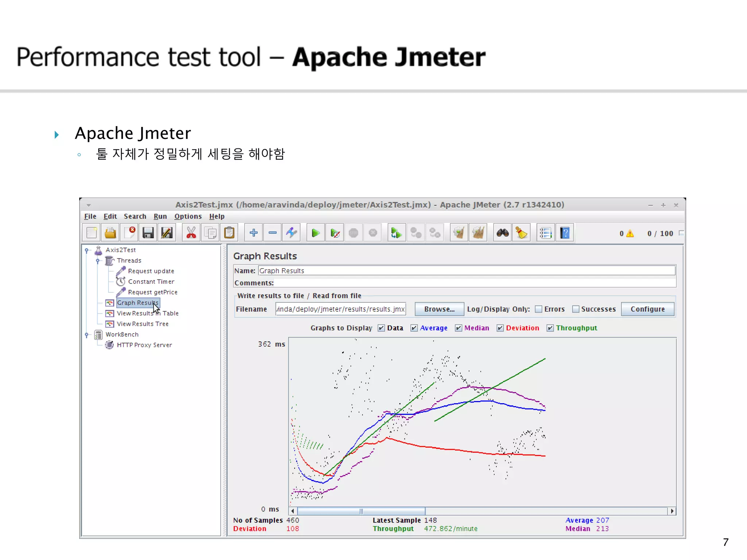The image size is (747, 560).
Task: Collapse all nodes with the minus icon
Action: 272,233
